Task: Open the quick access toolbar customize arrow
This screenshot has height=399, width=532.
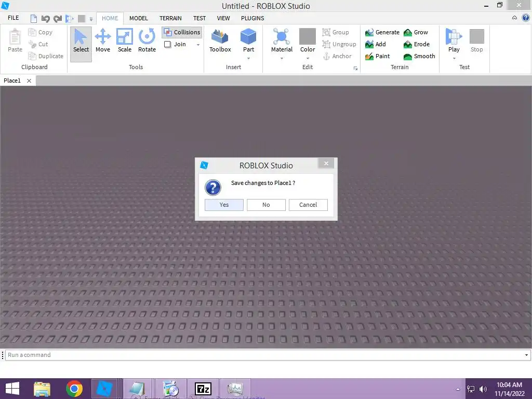Action: pos(91,19)
